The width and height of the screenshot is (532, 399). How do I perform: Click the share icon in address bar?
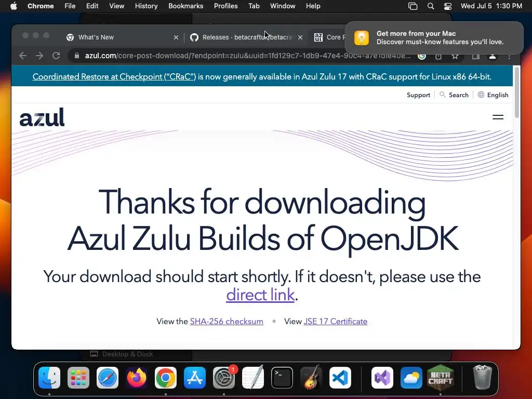[x=438, y=56]
